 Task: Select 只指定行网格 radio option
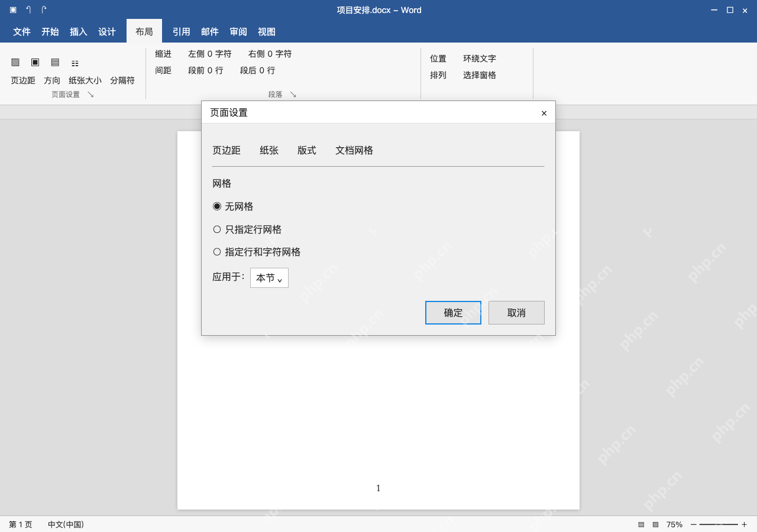point(217,229)
